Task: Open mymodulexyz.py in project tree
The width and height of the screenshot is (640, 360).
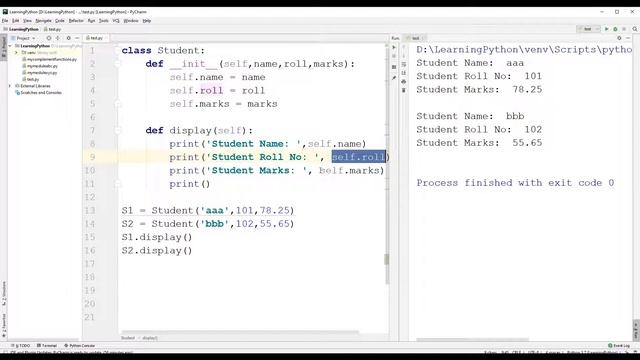Action: pyautogui.click(x=40, y=73)
